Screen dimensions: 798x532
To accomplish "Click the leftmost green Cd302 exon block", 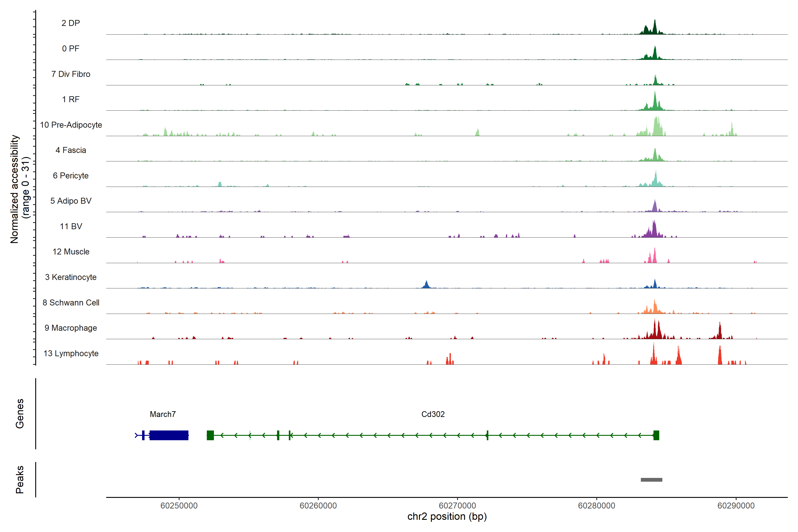I will tap(210, 435).
